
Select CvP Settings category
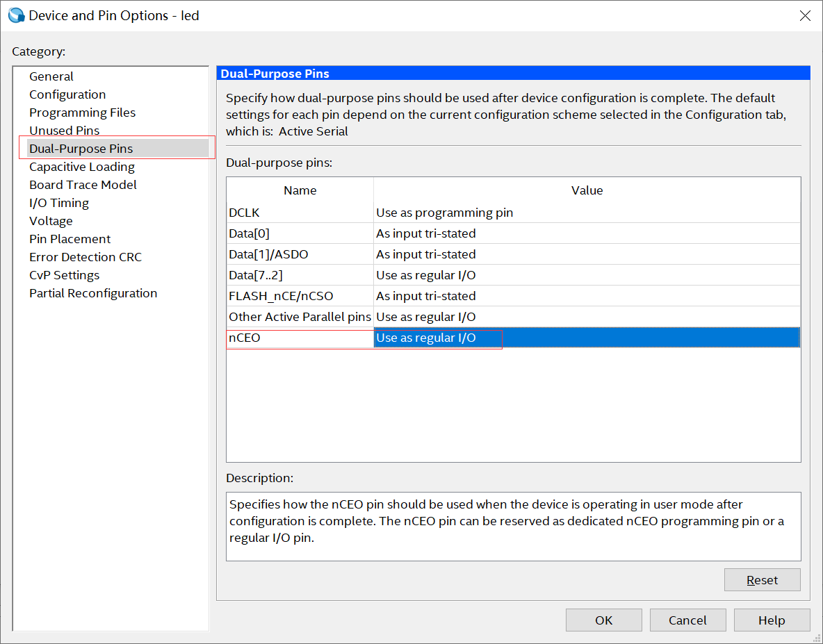coord(64,275)
